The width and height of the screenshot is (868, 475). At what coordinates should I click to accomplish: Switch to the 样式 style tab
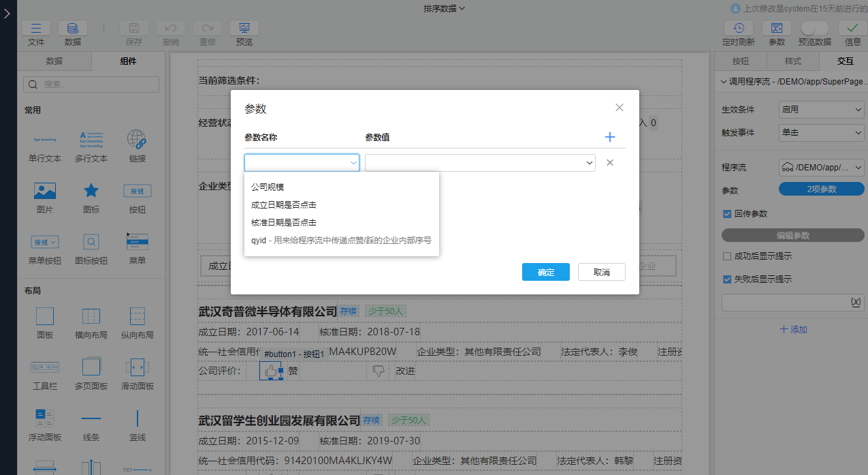pyautogui.click(x=792, y=61)
